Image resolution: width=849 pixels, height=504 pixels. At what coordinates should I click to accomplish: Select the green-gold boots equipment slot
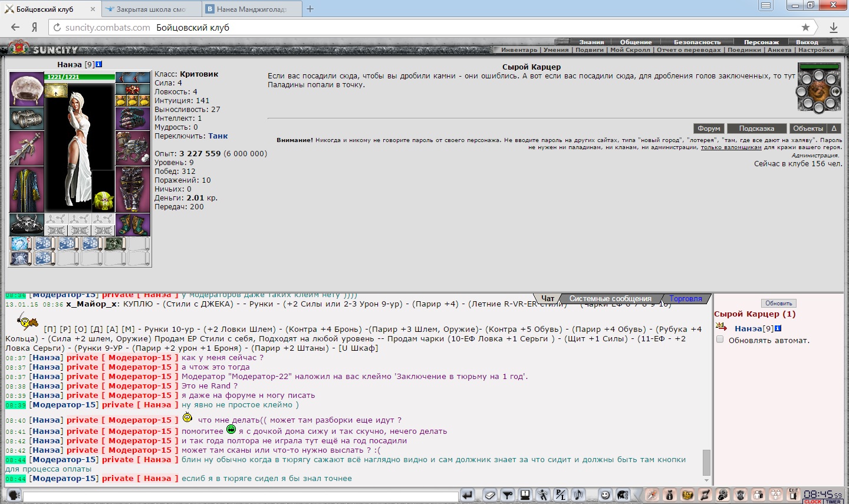click(x=133, y=225)
